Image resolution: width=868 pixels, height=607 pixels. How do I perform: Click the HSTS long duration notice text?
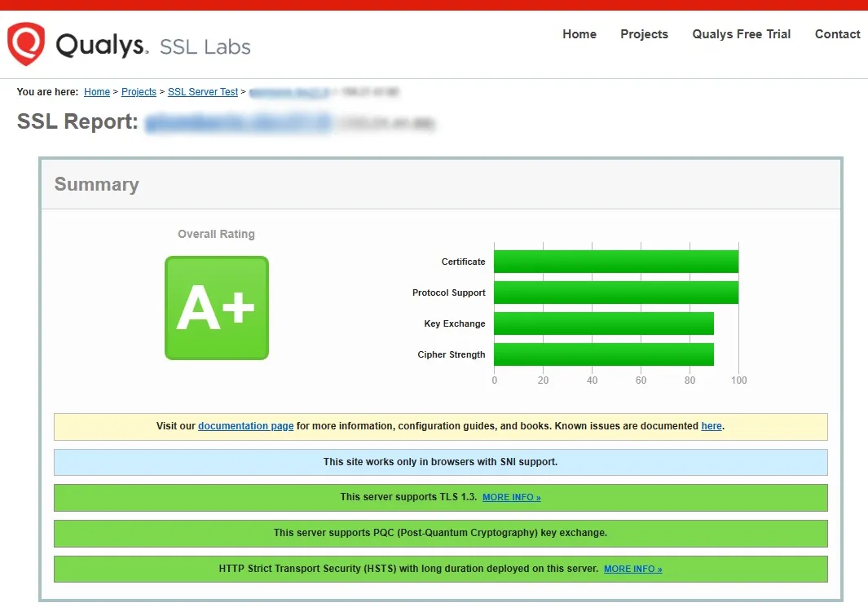tap(408, 569)
